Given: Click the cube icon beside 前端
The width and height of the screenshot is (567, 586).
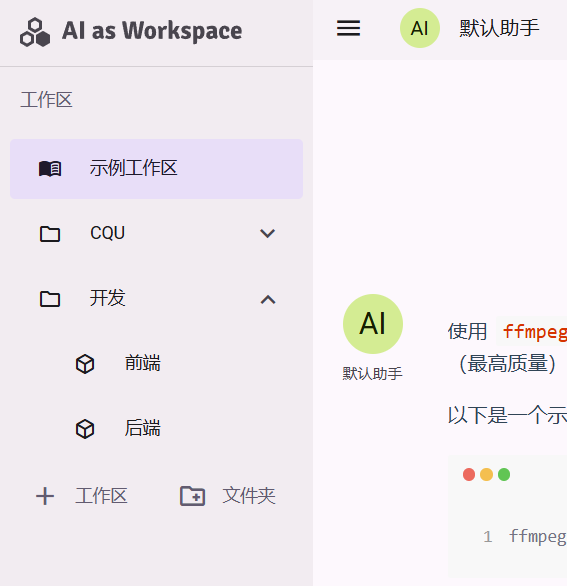Looking at the screenshot, I should (85, 364).
